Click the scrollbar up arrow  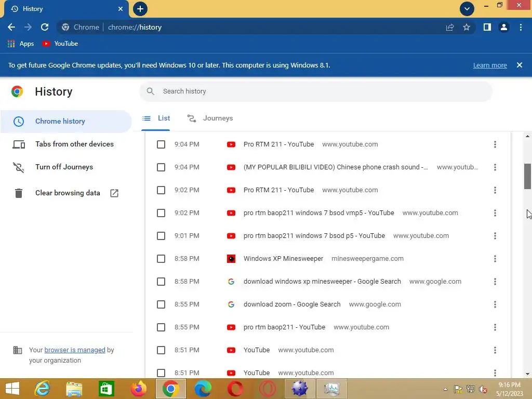[x=527, y=137]
